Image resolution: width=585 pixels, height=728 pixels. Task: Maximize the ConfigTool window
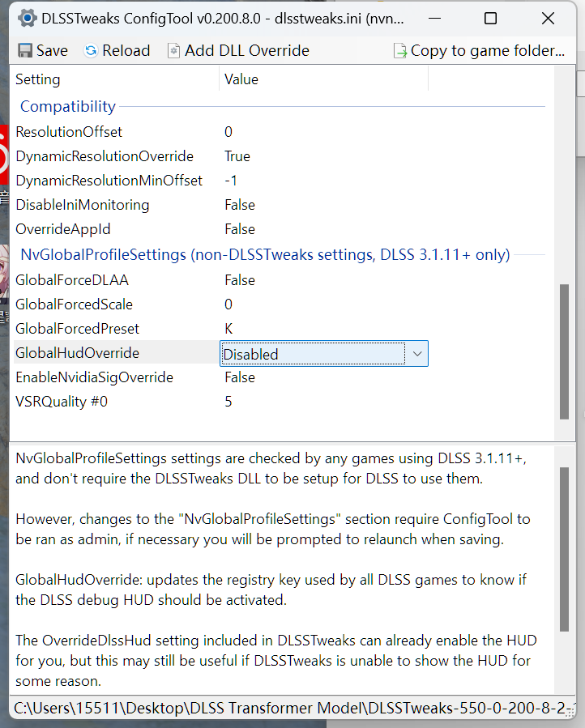490,18
